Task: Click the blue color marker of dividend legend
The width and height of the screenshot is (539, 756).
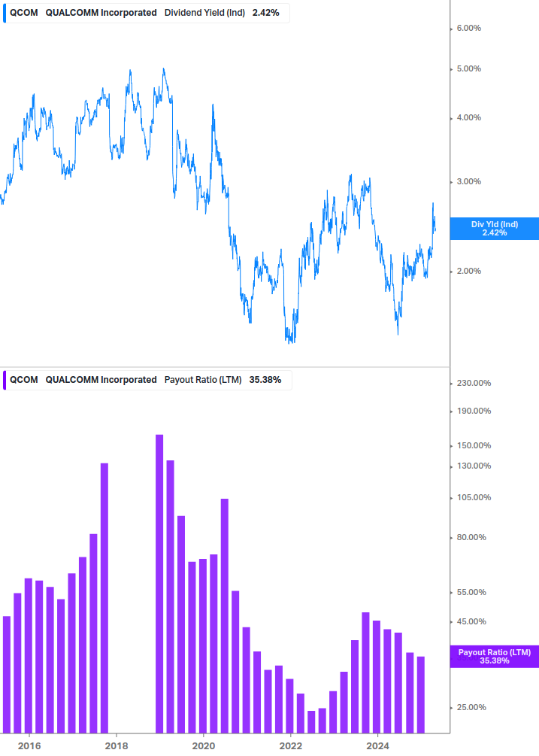Action: pos(5,13)
